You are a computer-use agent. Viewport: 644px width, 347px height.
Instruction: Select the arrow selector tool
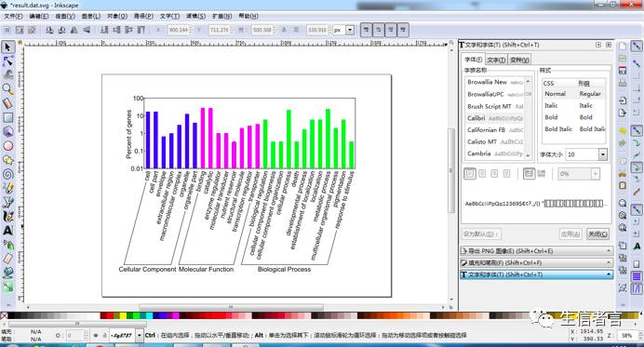(7, 47)
